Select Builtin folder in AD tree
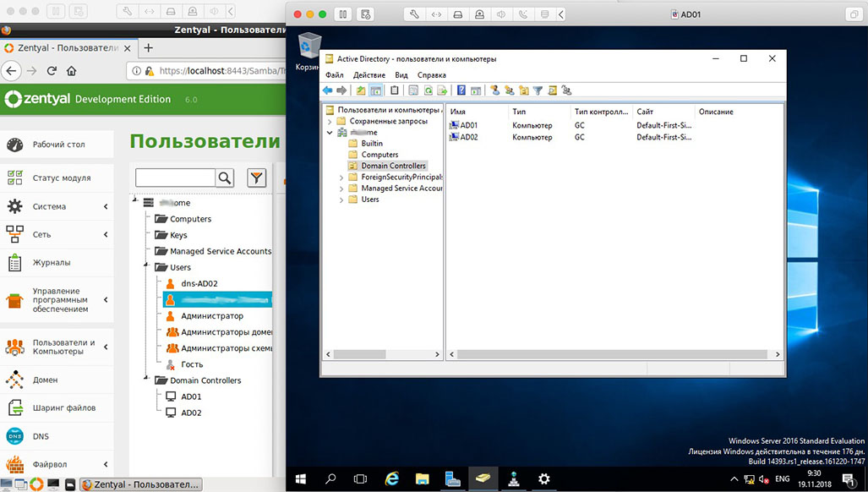The height and width of the screenshot is (492, 868). tap(365, 144)
